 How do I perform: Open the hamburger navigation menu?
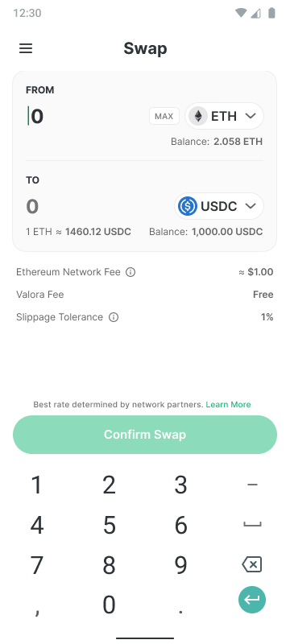(26, 48)
